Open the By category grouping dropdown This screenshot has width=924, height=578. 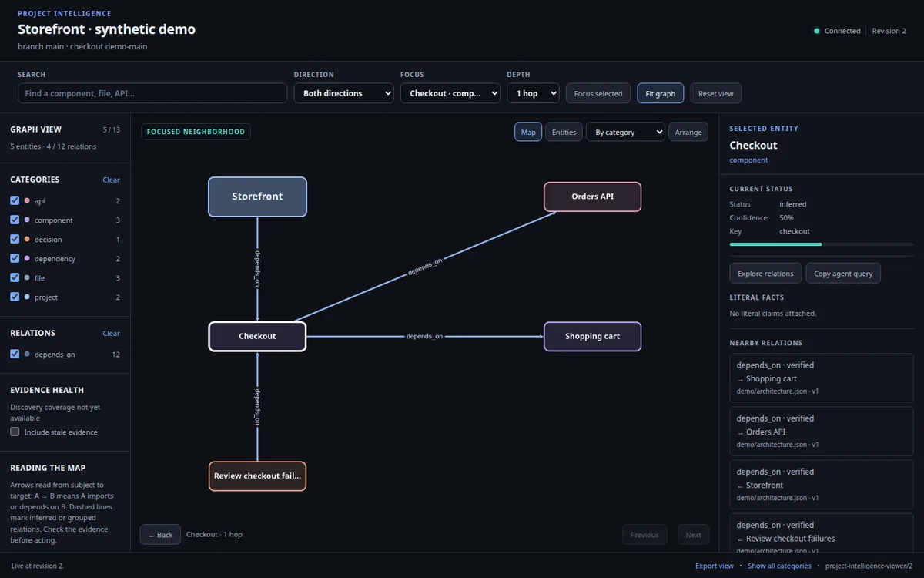(625, 133)
